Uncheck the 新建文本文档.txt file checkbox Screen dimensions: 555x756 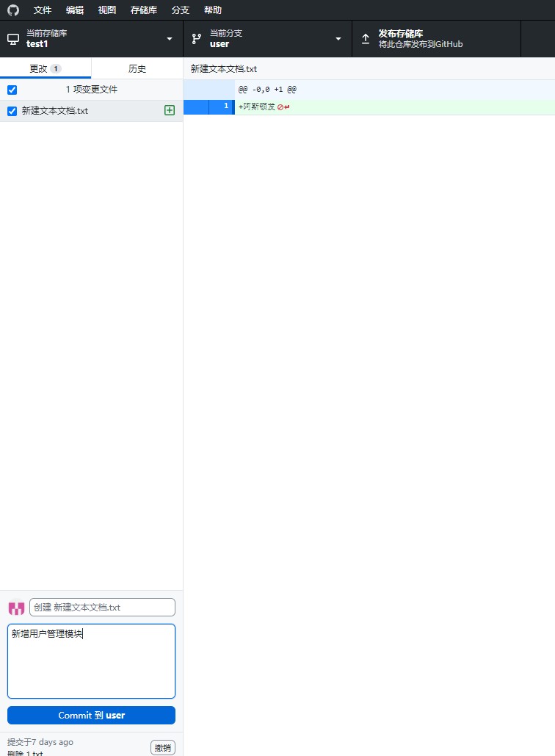pos(12,111)
